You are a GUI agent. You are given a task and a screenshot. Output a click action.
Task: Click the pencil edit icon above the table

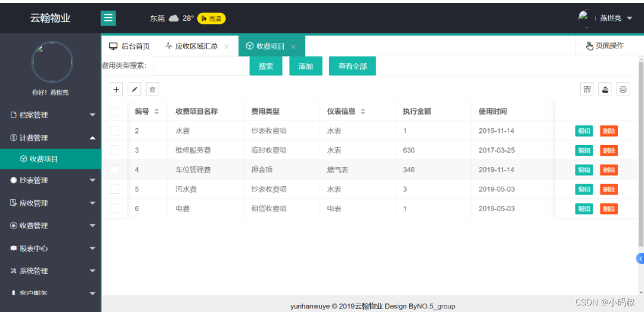point(134,89)
